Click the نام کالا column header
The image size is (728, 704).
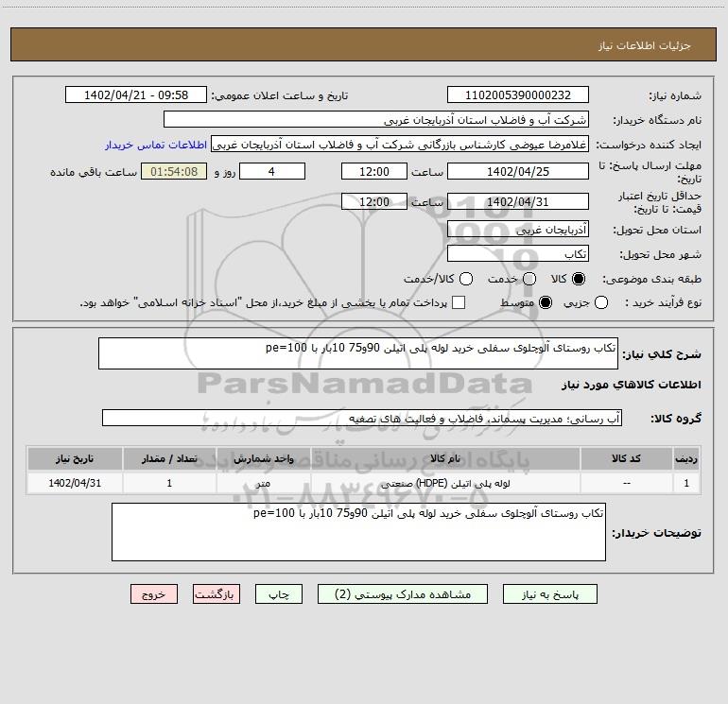pos(445,458)
